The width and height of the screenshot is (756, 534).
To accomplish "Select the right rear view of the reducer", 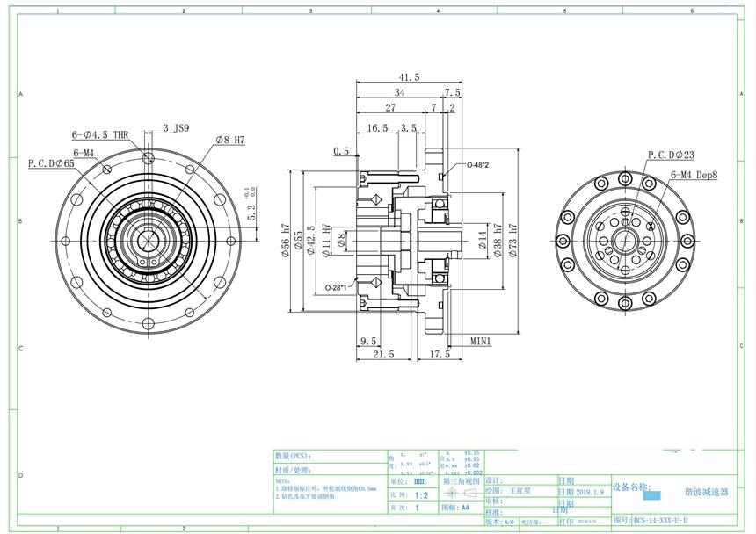I will [625, 238].
